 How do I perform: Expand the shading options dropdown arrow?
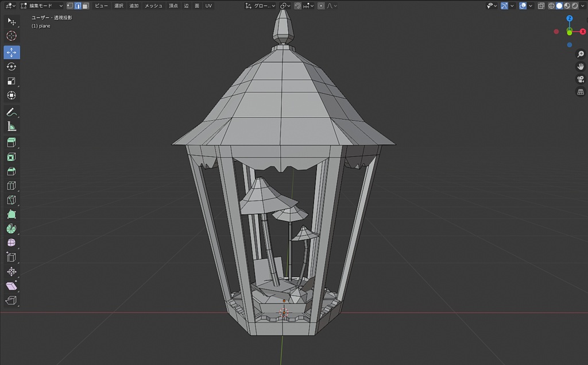click(x=582, y=6)
